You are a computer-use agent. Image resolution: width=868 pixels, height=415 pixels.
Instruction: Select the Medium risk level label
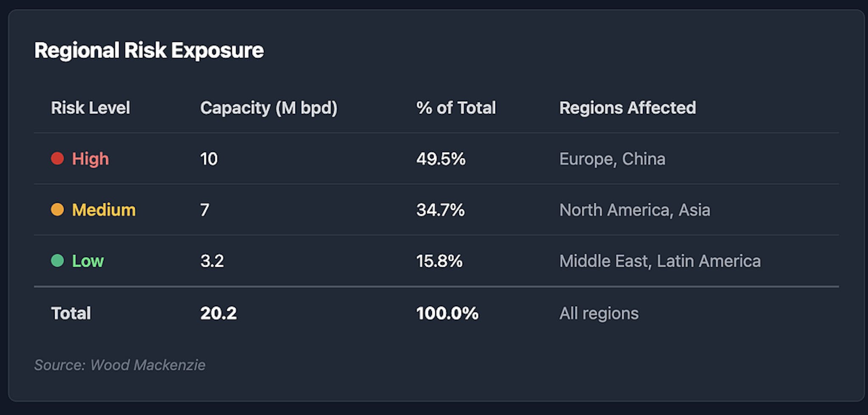[x=104, y=210]
